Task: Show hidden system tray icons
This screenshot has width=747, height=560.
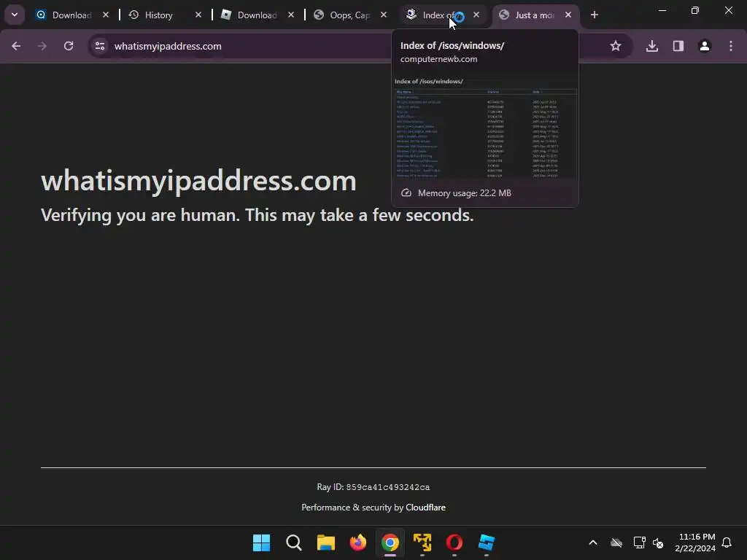Action: [593, 542]
